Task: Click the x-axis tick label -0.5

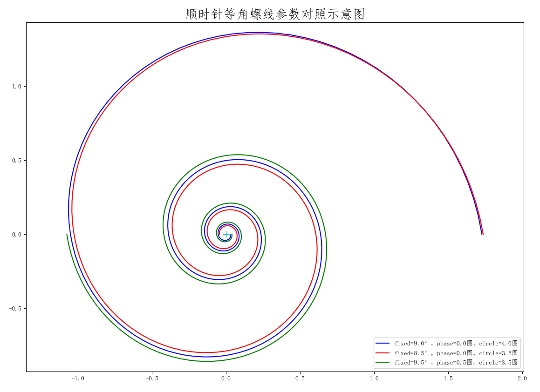Action: [x=152, y=378]
